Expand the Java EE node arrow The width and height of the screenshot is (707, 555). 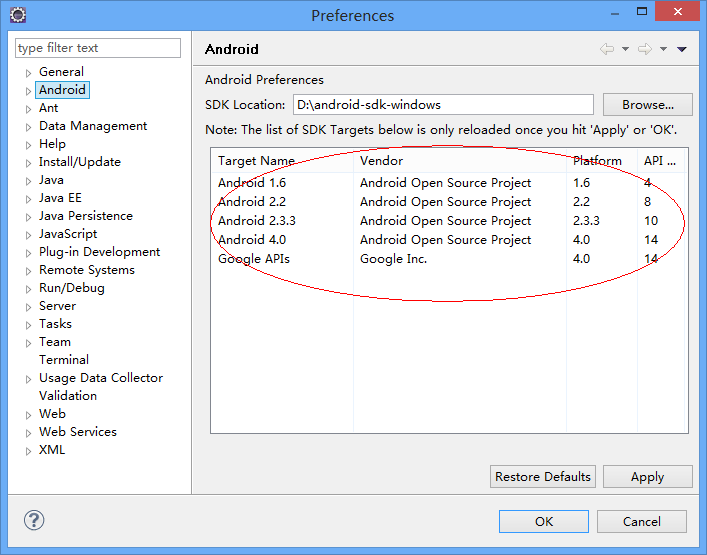coord(28,199)
